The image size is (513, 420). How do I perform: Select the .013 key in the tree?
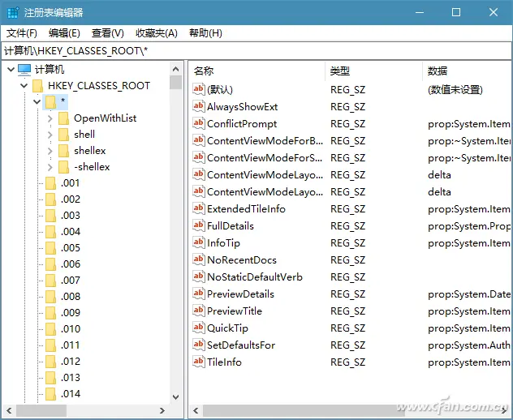click(71, 378)
